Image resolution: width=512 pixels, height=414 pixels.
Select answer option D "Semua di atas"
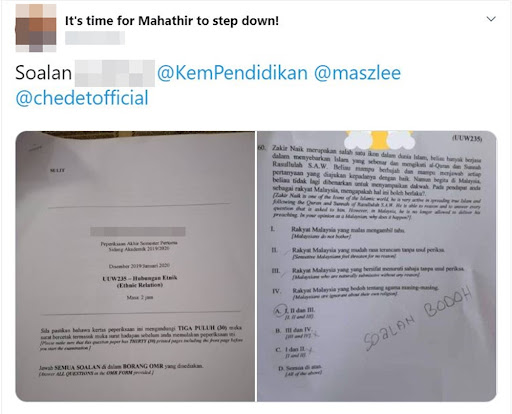tap(300, 370)
